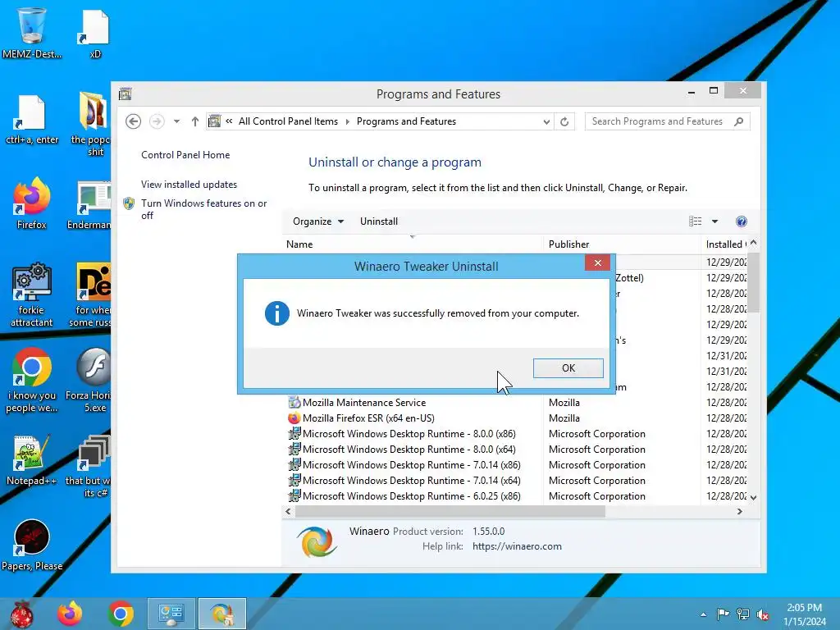Change view using the view icon
Screen dimensions: 840x630
coord(696,221)
